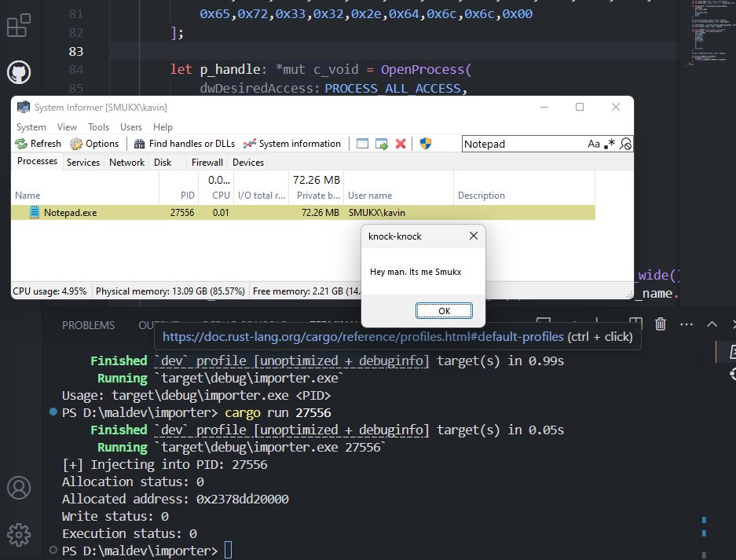Click PROCESS_ALL_ACCESS in the code

[393, 88]
